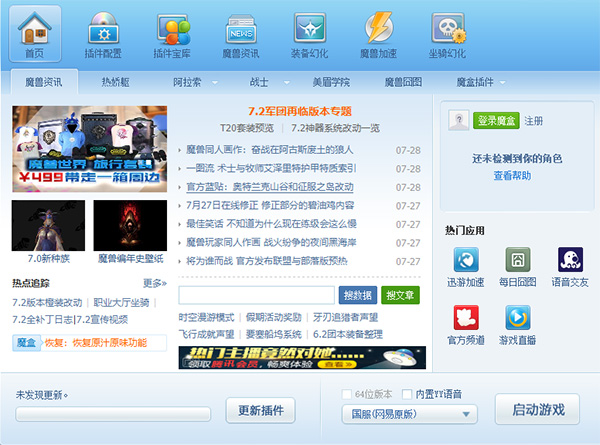The image size is (600, 445).
Task: Open the 7.2神器系统改动一览 link
Action: point(336,128)
